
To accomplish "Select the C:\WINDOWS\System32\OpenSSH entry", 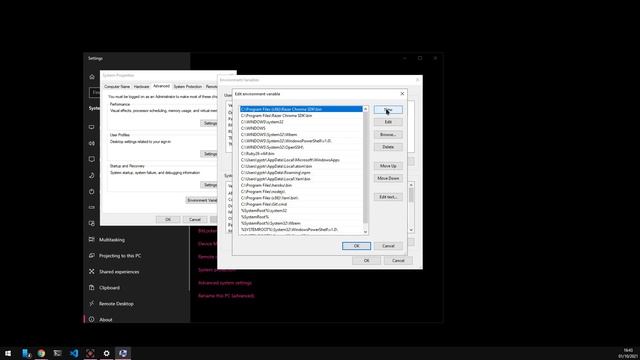I will point(301,147).
